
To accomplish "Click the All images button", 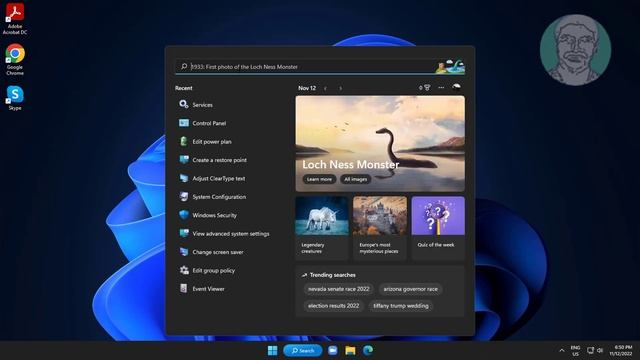I will [x=356, y=179].
